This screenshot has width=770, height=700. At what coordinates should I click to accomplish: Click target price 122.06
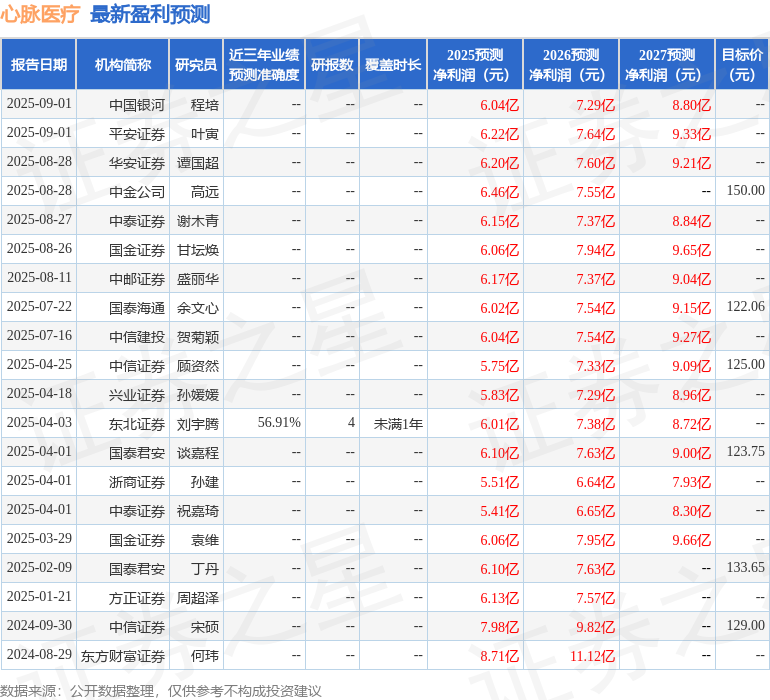tap(745, 306)
